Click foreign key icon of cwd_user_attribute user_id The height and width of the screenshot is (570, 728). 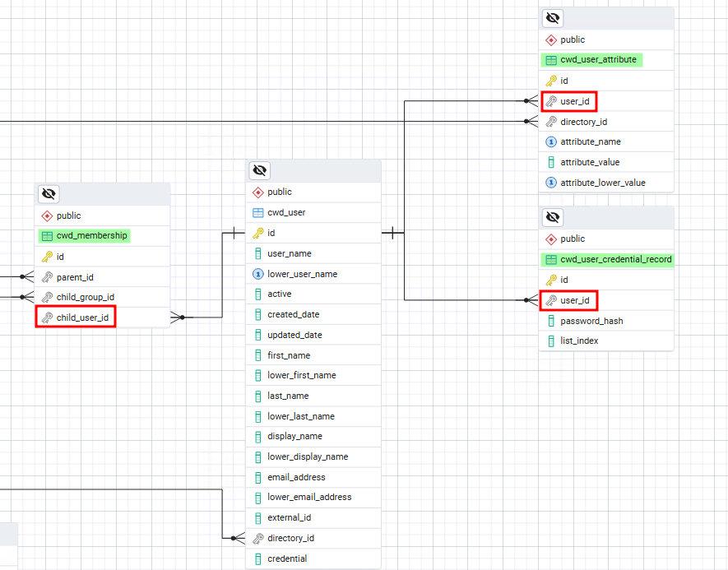tap(550, 101)
